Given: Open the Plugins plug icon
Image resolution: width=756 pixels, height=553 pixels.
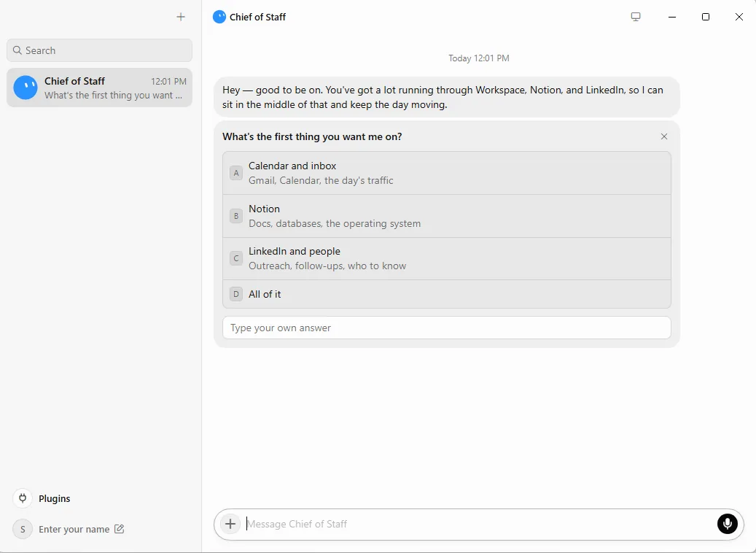Looking at the screenshot, I should [23, 498].
